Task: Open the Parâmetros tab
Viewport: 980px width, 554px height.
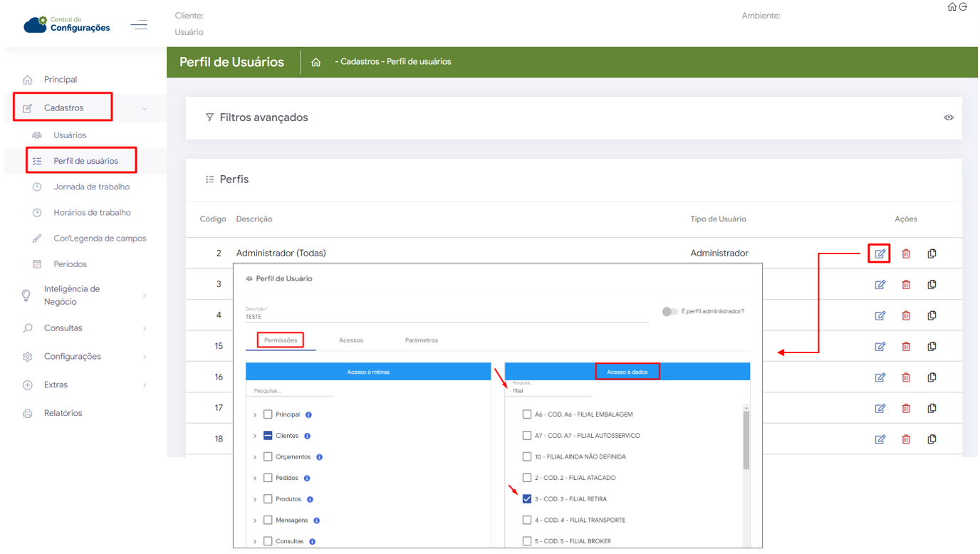Action: click(421, 340)
